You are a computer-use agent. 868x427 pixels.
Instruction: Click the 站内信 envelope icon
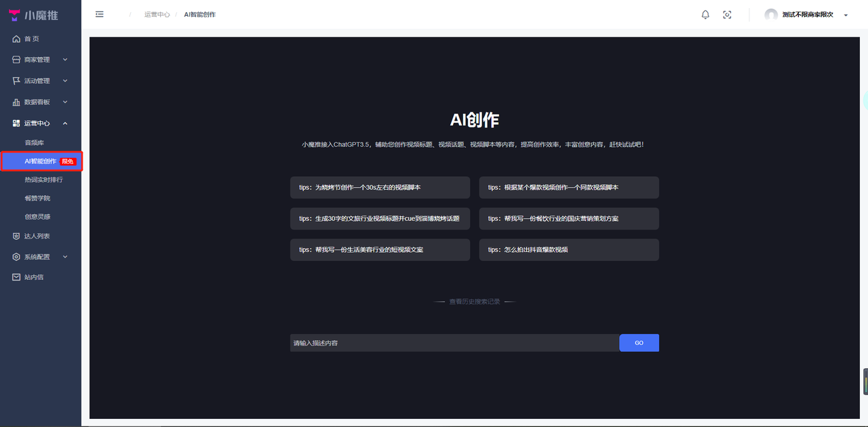pos(16,277)
